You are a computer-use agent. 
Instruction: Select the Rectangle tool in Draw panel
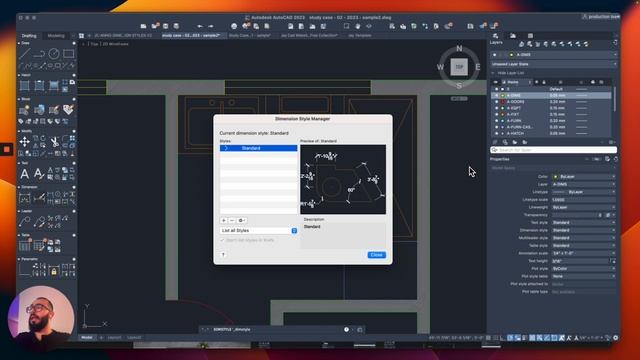69,53
